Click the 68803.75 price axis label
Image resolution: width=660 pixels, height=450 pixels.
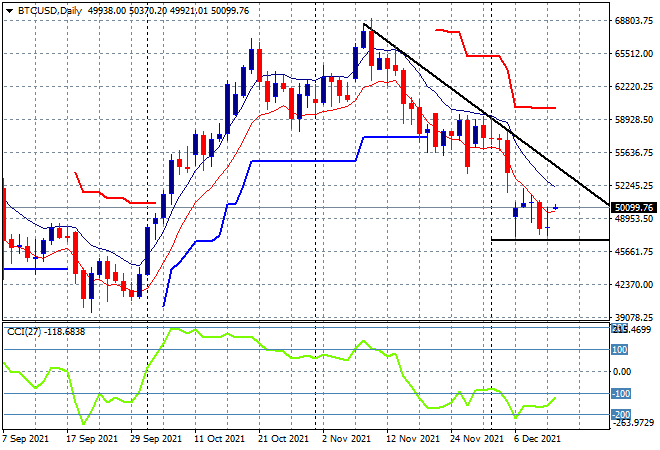click(x=634, y=21)
